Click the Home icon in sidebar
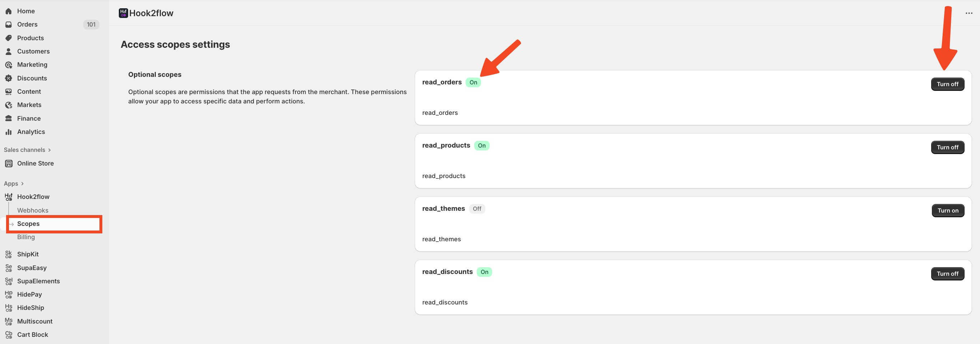Screen dimensions: 980x344 click(8, 11)
